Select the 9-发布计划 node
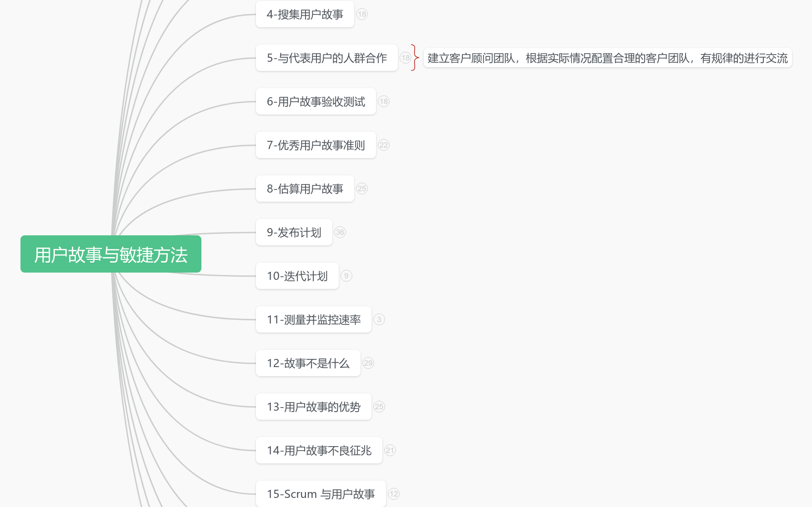 (294, 233)
